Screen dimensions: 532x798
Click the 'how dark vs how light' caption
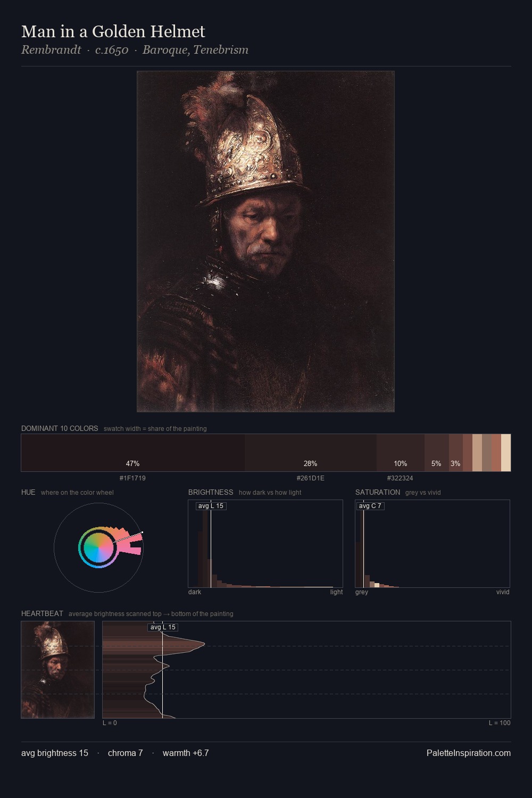click(270, 493)
